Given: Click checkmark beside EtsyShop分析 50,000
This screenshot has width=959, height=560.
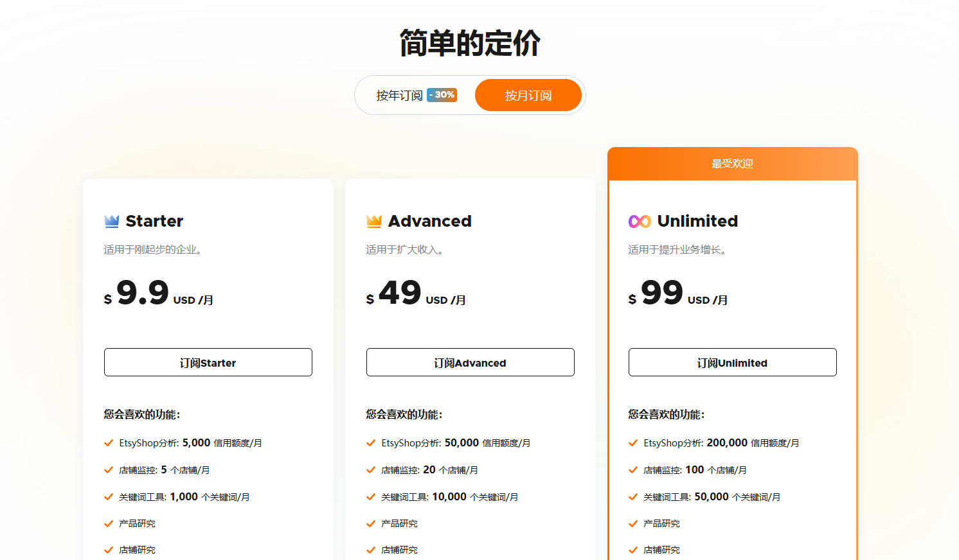Looking at the screenshot, I should pyautogui.click(x=371, y=443).
